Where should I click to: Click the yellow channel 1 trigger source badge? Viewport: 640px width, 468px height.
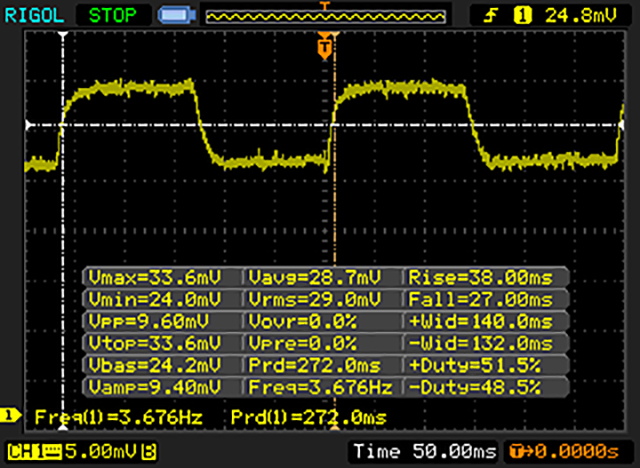(x=522, y=16)
